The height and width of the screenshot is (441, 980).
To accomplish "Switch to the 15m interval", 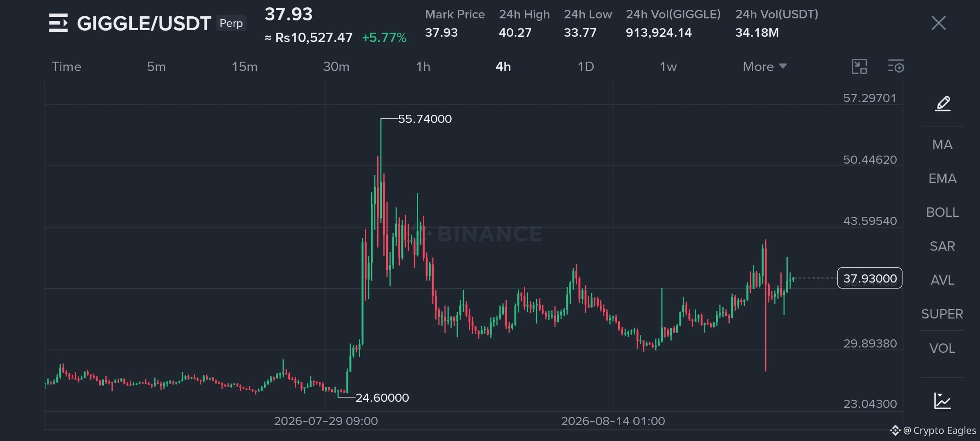I will click(245, 67).
